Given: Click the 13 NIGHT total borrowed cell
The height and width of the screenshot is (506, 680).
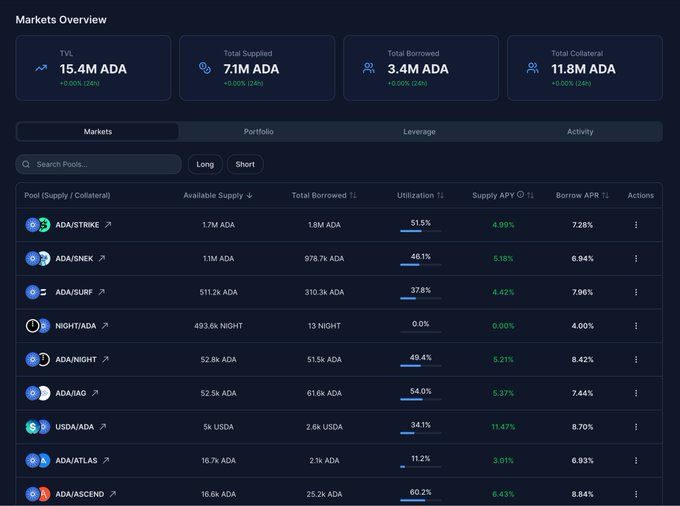Looking at the screenshot, I should (324, 326).
